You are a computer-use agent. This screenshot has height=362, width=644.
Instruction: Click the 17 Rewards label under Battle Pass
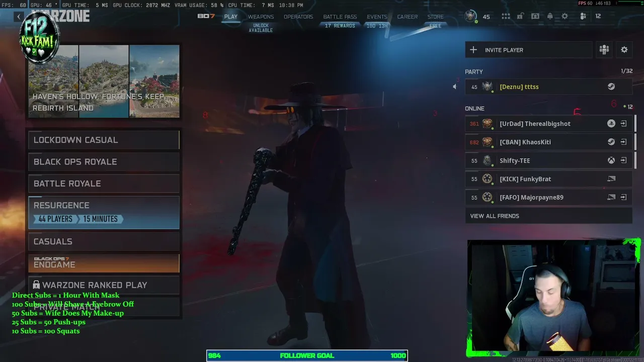(340, 26)
